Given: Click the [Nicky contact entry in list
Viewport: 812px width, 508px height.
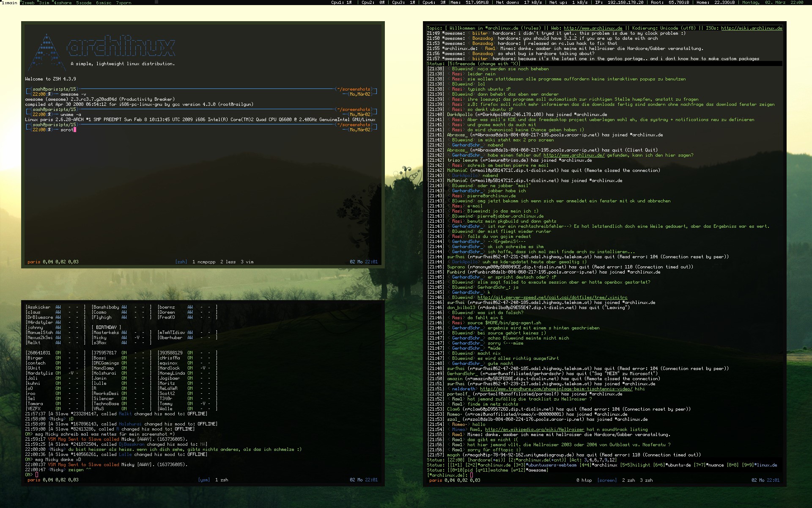Looking at the screenshot, I should [121, 337].
